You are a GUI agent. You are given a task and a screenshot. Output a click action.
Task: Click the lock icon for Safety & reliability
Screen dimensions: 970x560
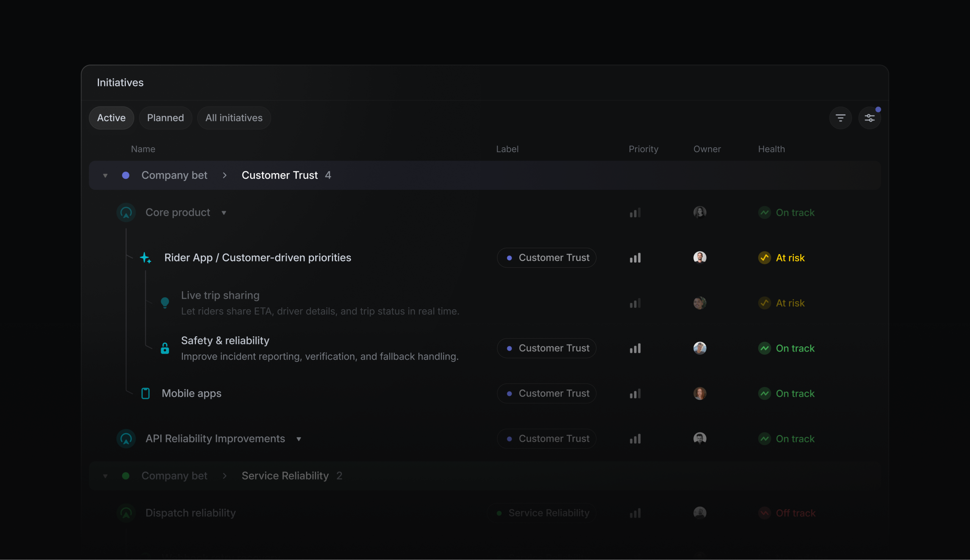[165, 348]
